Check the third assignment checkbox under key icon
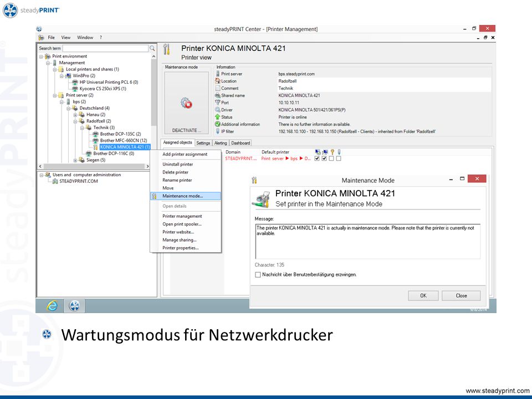This screenshot has height=399, width=532. [331, 158]
